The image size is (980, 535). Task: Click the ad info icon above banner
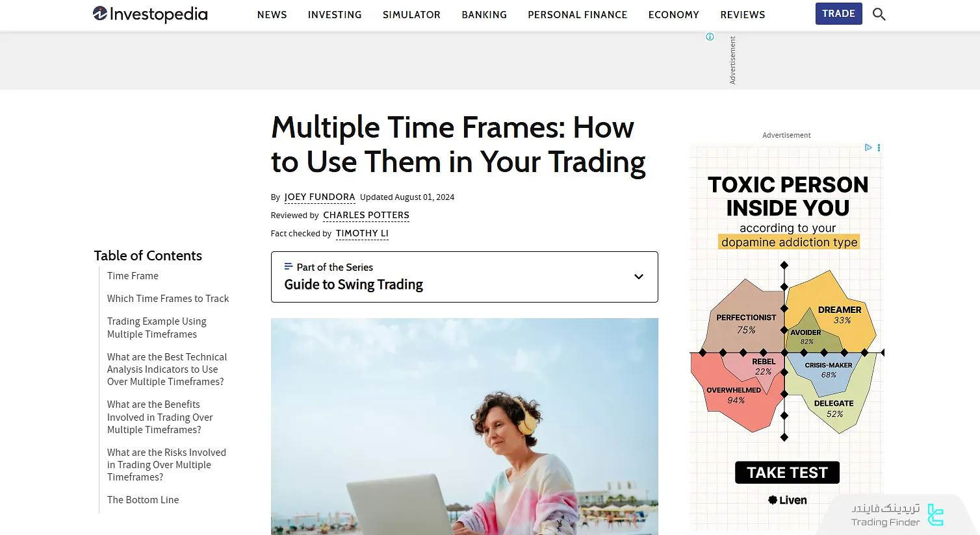710,37
